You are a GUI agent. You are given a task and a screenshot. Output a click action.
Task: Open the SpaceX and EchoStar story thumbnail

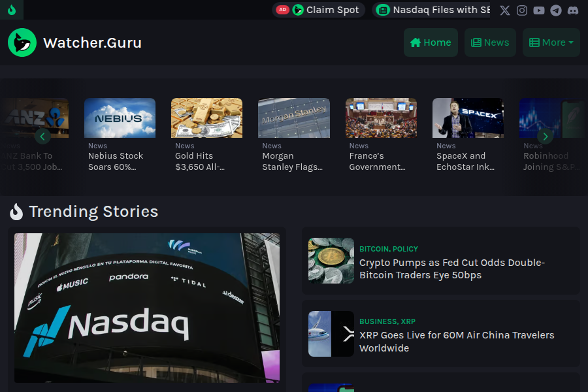468,118
